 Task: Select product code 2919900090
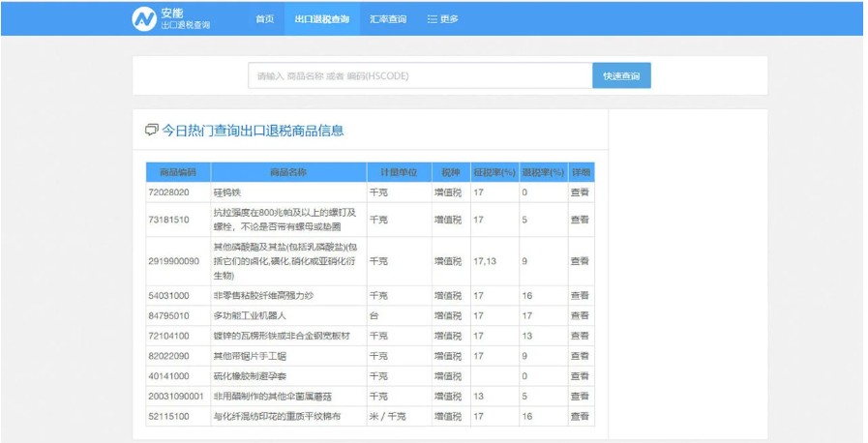[x=174, y=261]
